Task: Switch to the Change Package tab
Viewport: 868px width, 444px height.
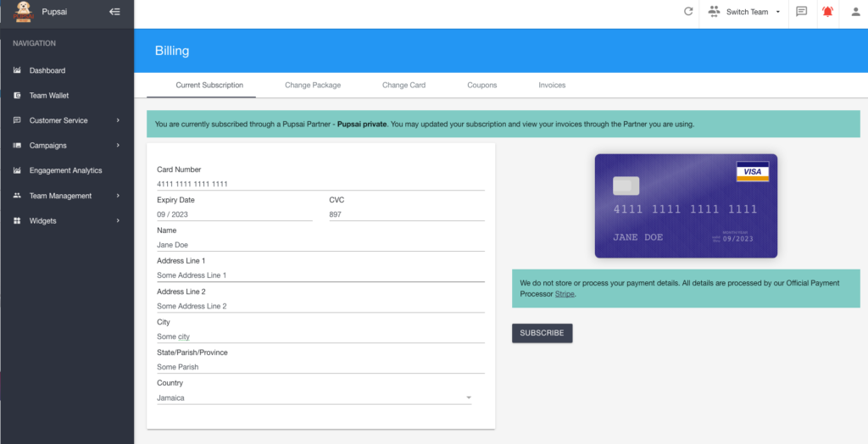Action: (313, 86)
